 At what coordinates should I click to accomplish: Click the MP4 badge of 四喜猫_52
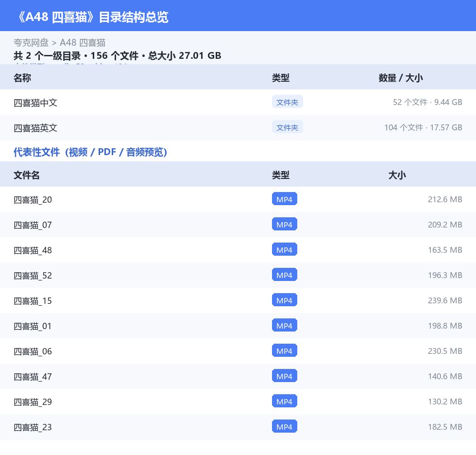click(x=285, y=275)
